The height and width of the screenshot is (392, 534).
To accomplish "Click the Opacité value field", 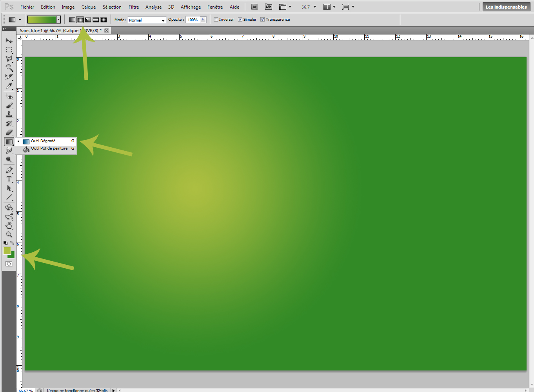I will (x=193, y=20).
